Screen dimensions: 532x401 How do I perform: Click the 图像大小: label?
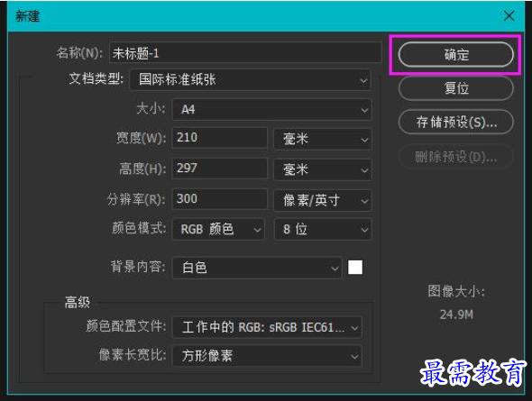tap(456, 291)
